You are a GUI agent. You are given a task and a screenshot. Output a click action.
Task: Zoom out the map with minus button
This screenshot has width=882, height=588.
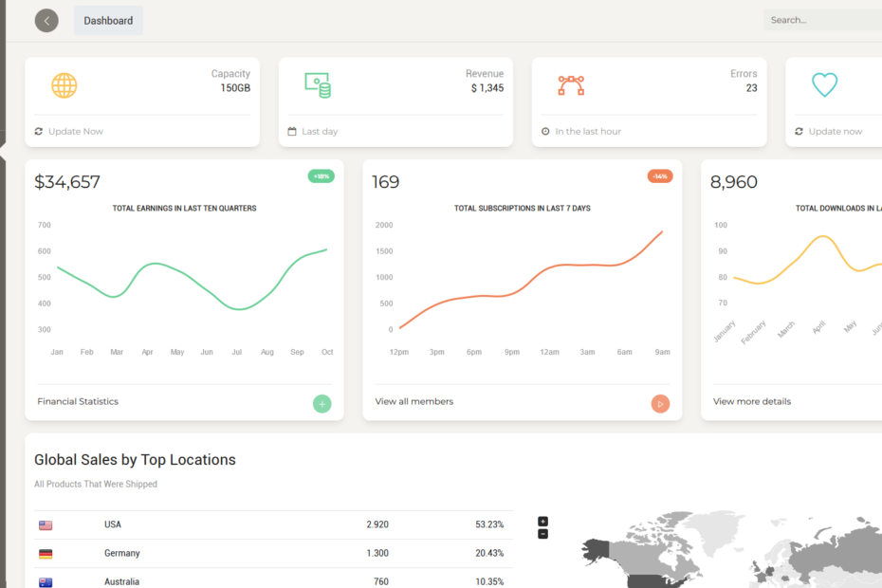(542, 534)
